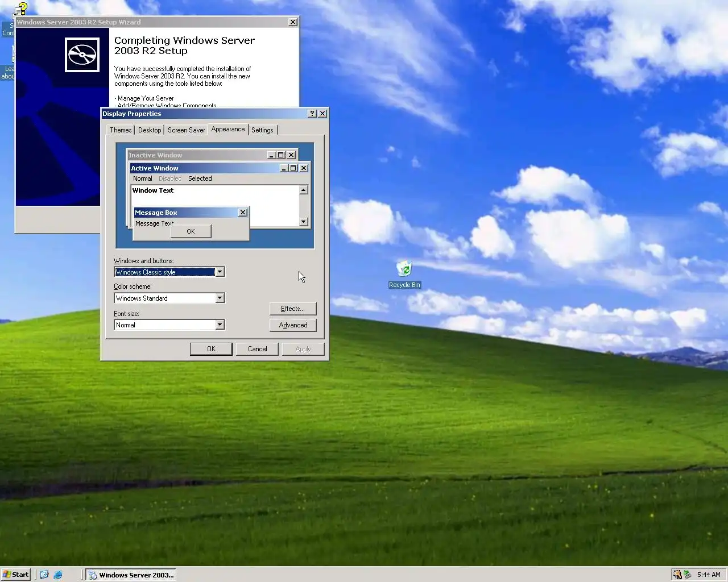This screenshot has width=728, height=582.
Task: Click the Safely Remove Hardware tray icon
Action: pos(687,575)
